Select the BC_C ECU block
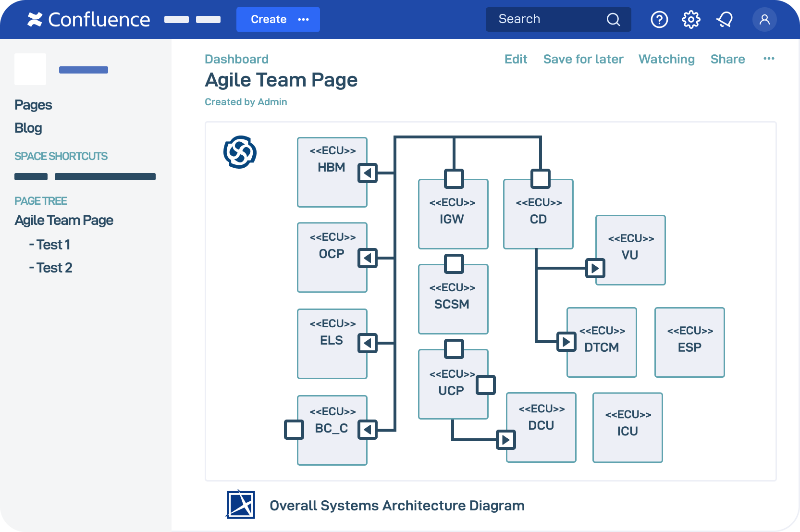Viewport: 800px width, 532px height. 332,431
